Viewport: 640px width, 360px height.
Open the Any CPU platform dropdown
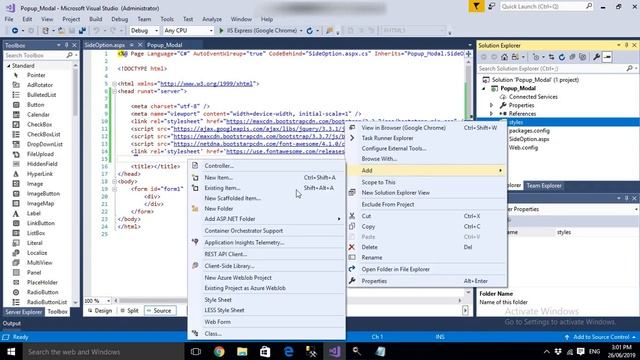click(x=188, y=31)
